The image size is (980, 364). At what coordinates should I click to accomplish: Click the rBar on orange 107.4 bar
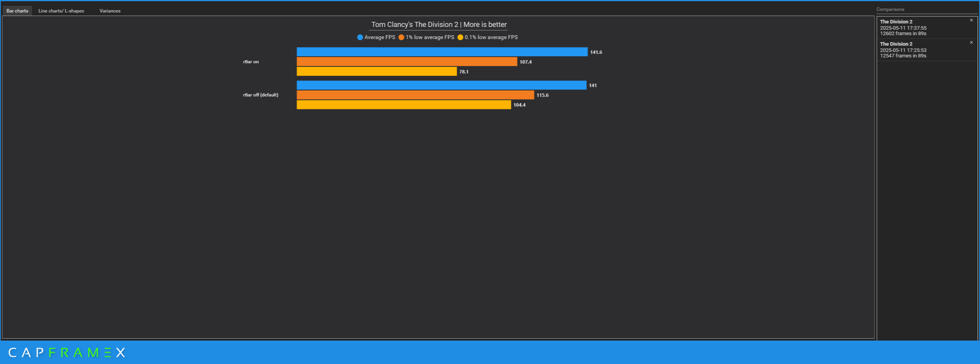tap(407, 62)
